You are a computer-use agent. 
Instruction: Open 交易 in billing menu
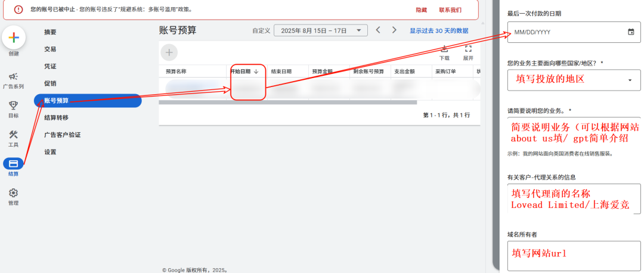point(50,49)
